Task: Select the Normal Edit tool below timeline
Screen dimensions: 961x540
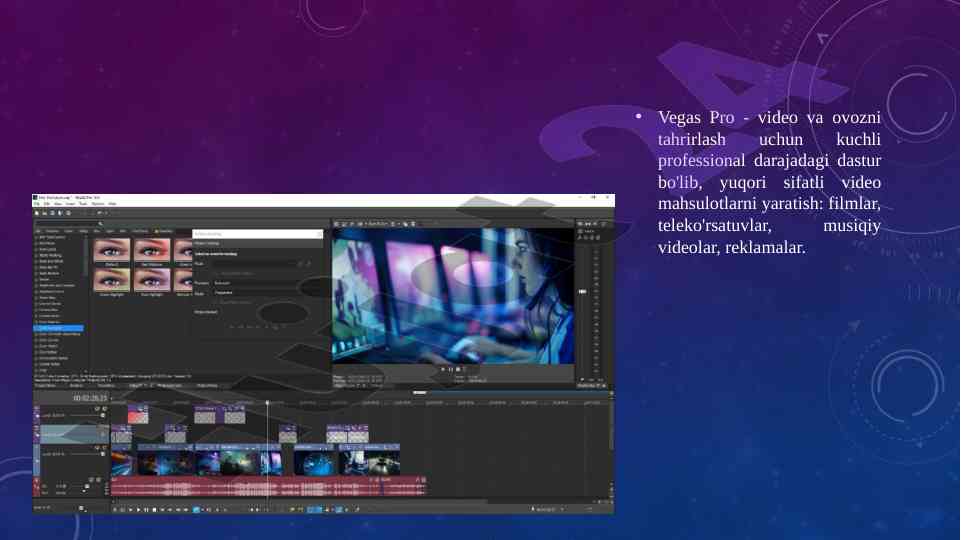Action: [196, 509]
